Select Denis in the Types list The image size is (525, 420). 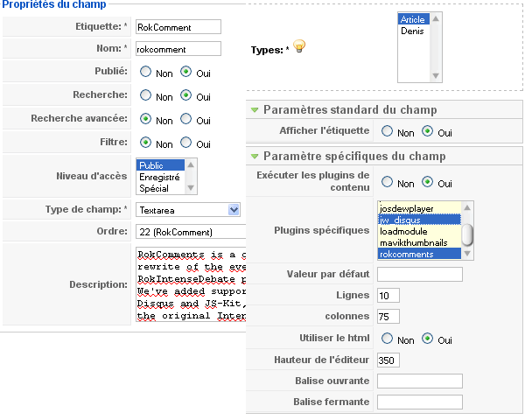(x=414, y=31)
